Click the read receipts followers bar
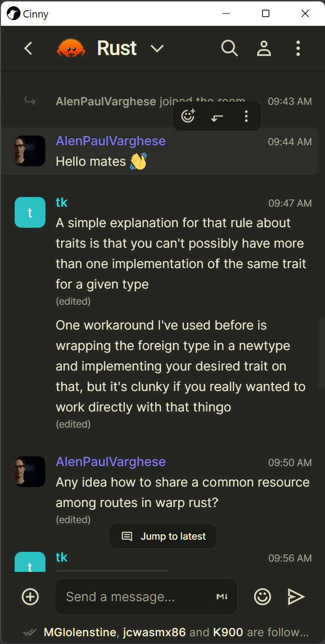Screen dimensions: 325x644 166,632
